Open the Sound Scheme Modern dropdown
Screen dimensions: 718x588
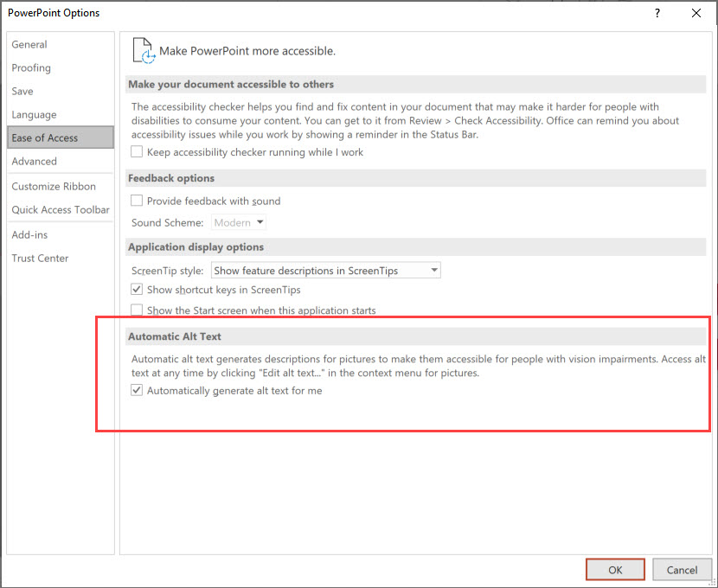point(239,223)
